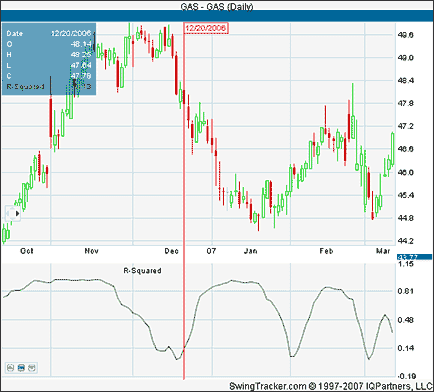Click the blue 43.77 current price tag
Screen dimensions: 434x392
pos(414,257)
